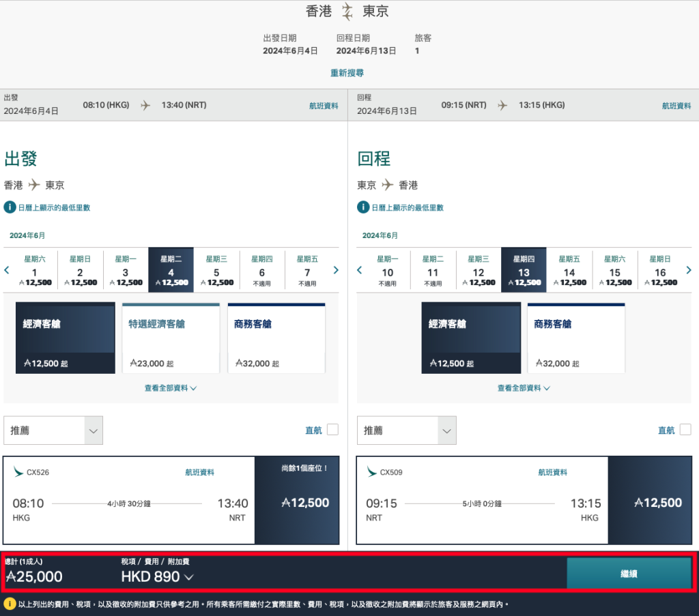Viewport: 699px width, 616px height.
Task: Go to previous week in return calendar
Action: pos(359,270)
